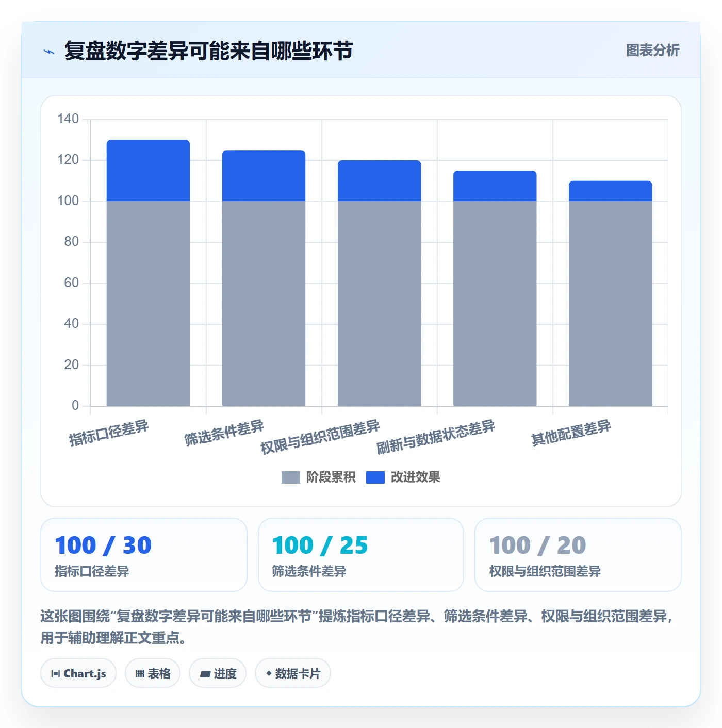
Task: Click blue bar segment for 筛选条件差异
Action: click(x=264, y=176)
